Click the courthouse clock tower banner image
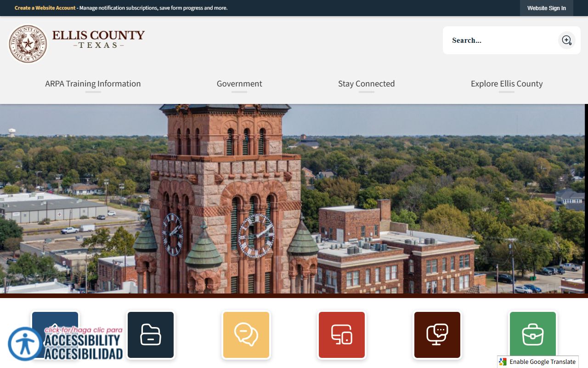Image resolution: width=588 pixels, height=368 pixels. [x=294, y=198]
